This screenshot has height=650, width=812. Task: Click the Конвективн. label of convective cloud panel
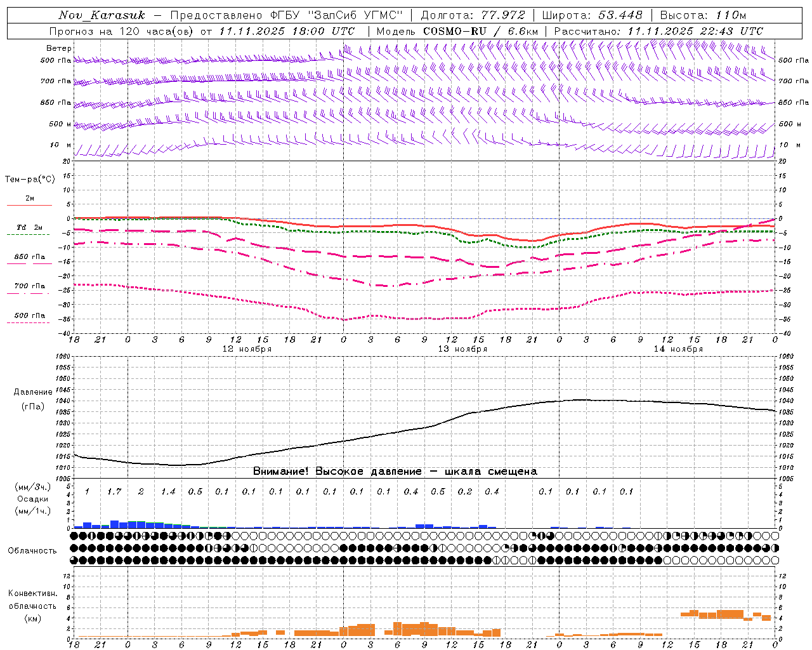click(x=32, y=594)
